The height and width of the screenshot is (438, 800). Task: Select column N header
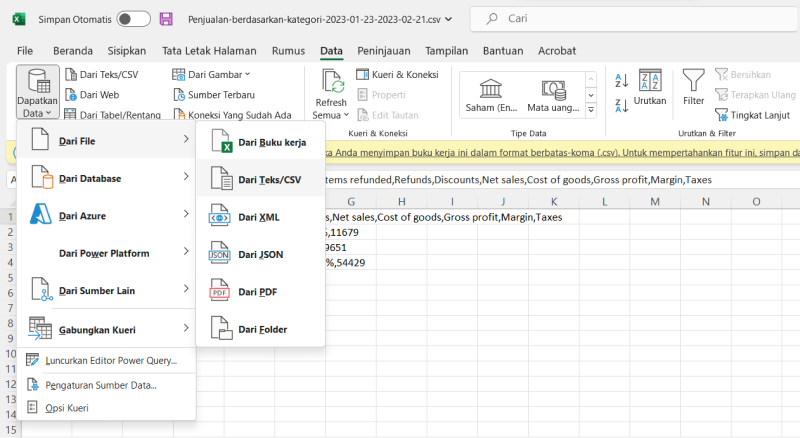coord(706,201)
